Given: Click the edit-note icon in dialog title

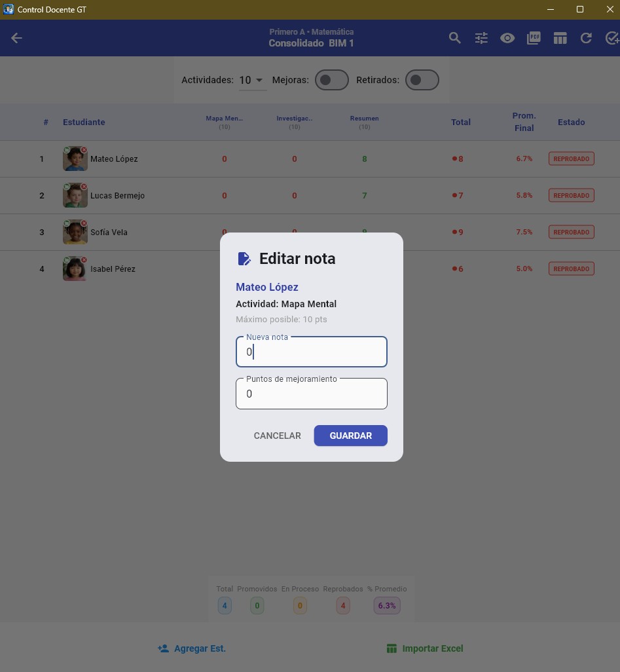Looking at the screenshot, I should click(244, 259).
